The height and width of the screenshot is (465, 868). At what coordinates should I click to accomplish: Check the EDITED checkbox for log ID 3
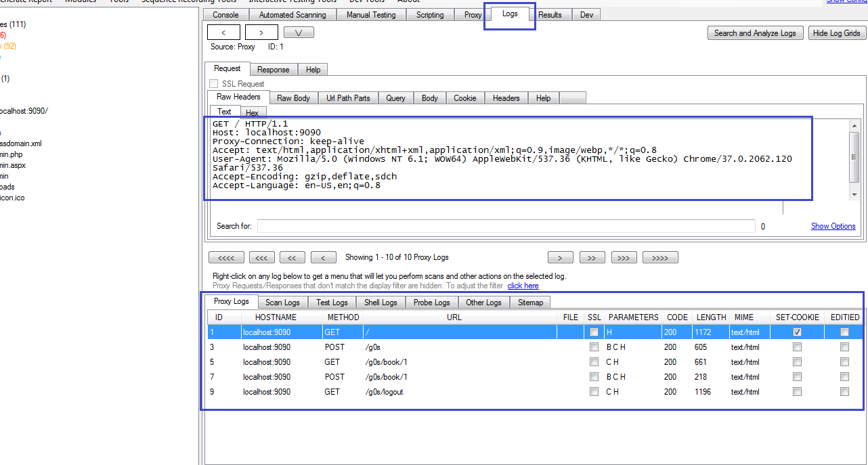(x=844, y=347)
